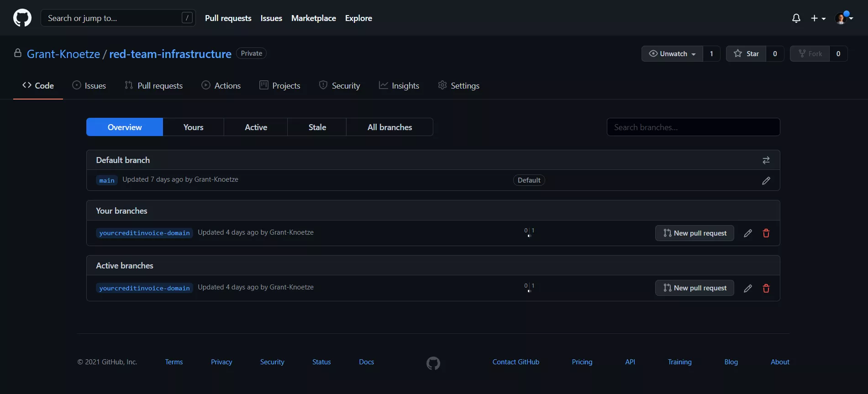Open the watchers count 1

pyautogui.click(x=711, y=53)
